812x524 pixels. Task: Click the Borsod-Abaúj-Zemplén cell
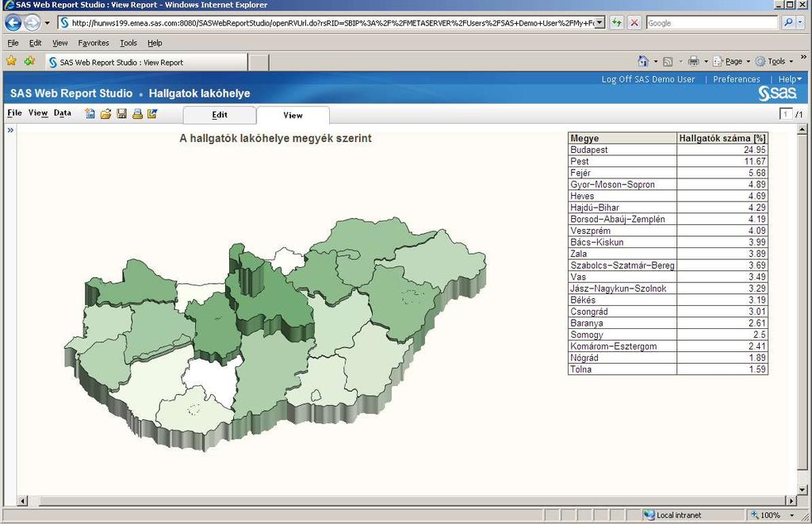[622, 219]
